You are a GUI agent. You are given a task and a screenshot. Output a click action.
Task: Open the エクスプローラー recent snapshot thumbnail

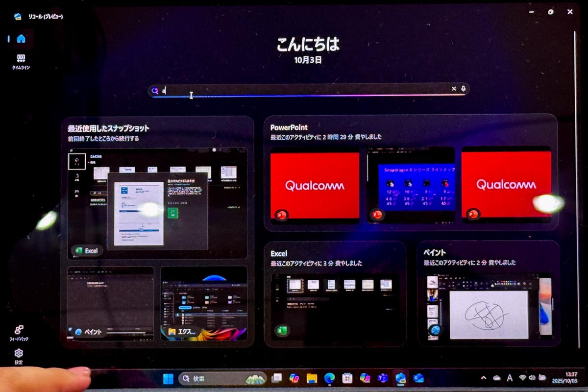(x=204, y=303)
